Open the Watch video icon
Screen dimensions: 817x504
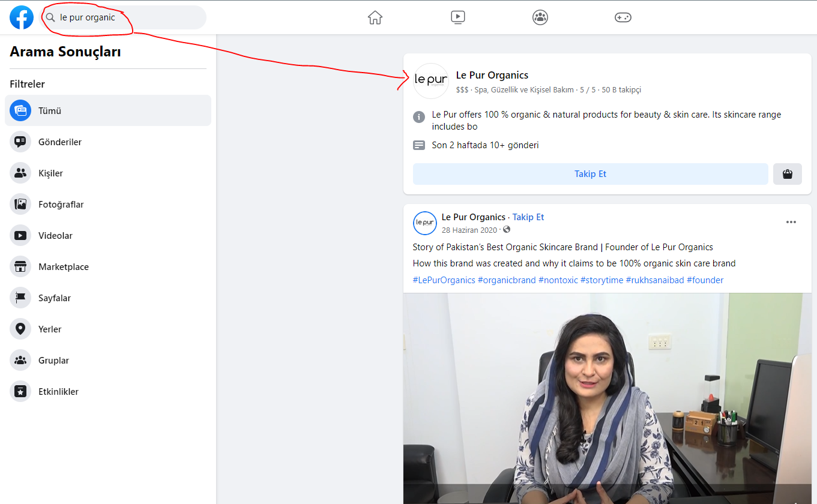click(x=458, y=17)
